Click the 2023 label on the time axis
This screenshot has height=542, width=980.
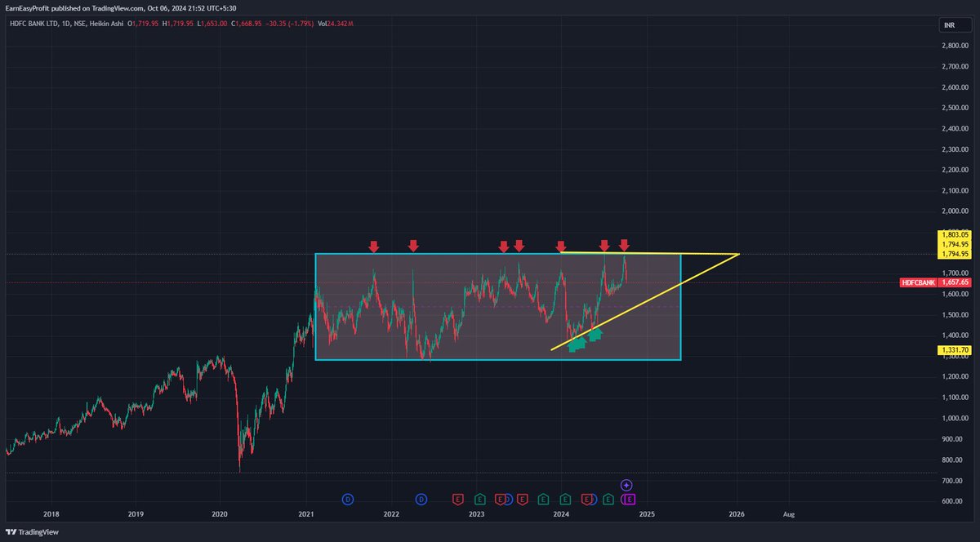(476, 514)
